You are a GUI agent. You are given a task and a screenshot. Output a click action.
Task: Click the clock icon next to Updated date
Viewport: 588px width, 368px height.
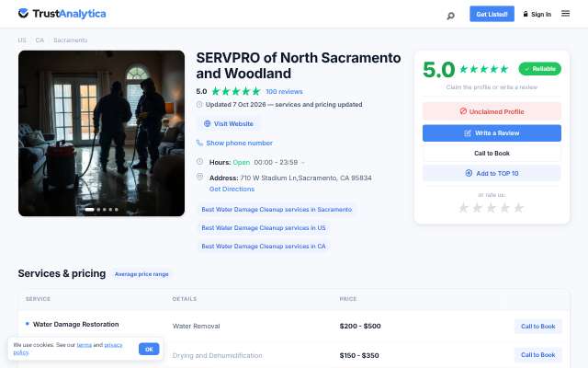coord(199,104)
